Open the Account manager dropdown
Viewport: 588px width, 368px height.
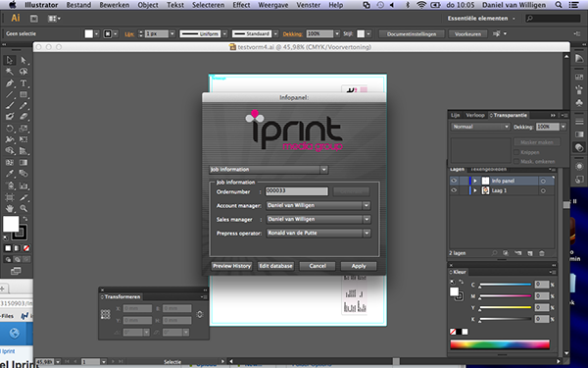click(318, 206)
